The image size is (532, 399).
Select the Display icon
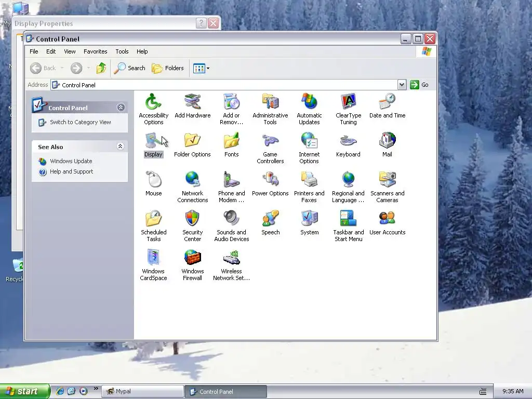point(153,140)
